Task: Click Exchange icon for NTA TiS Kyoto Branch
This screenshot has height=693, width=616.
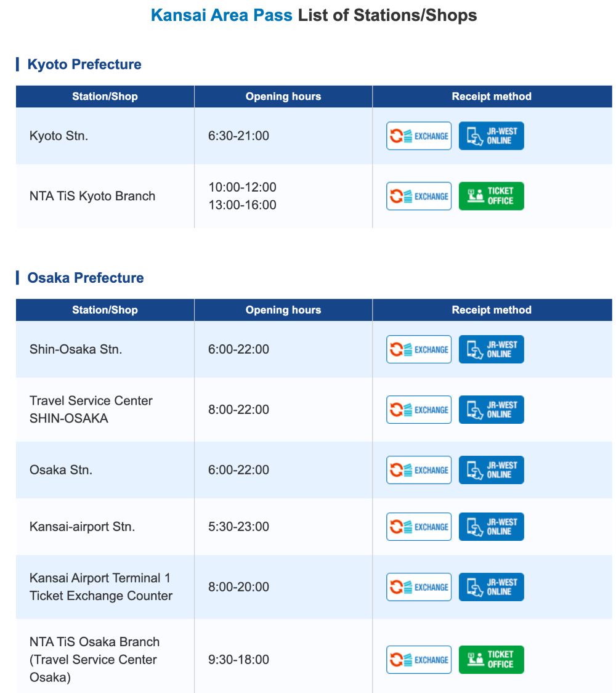Action: click(419, 197)
